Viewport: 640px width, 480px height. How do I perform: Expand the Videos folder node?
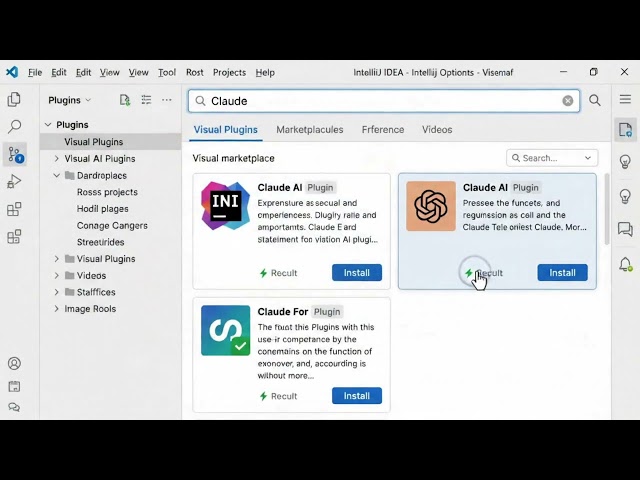click(57, 276)
